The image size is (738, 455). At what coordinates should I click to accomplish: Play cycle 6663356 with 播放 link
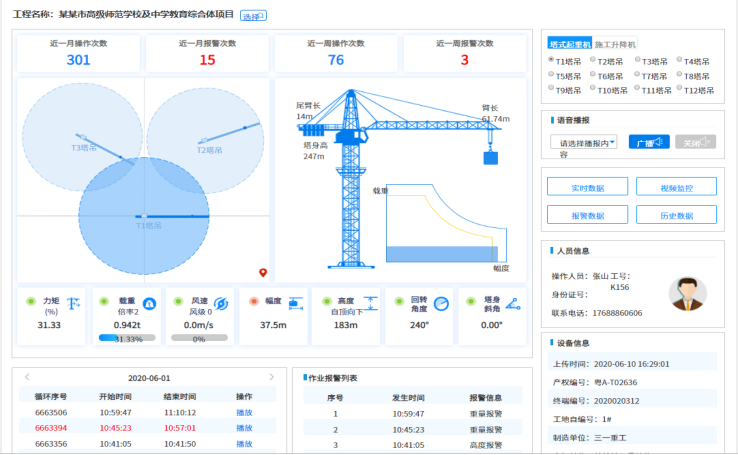(x=244, y=444)
